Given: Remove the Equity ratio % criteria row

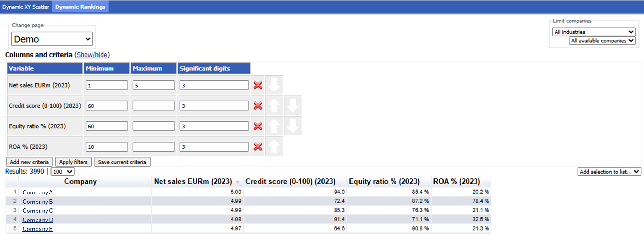Looking at the screenshot, I should click(258, 126).
